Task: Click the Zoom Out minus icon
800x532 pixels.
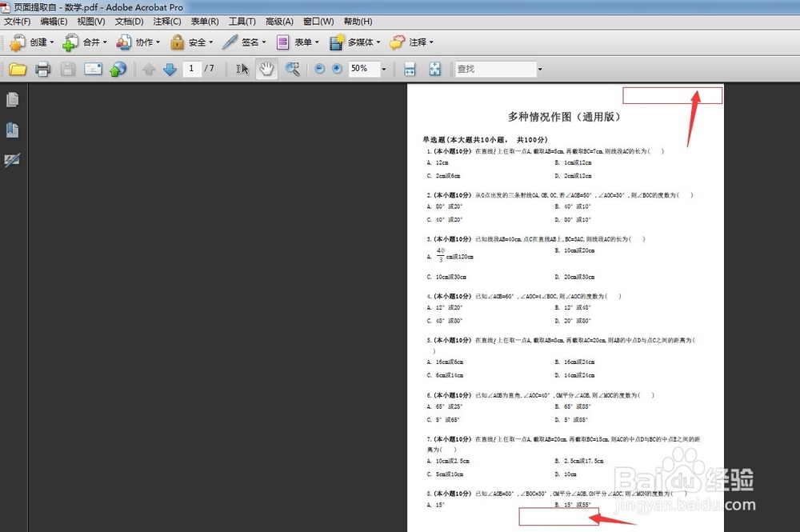Action: 320,69
